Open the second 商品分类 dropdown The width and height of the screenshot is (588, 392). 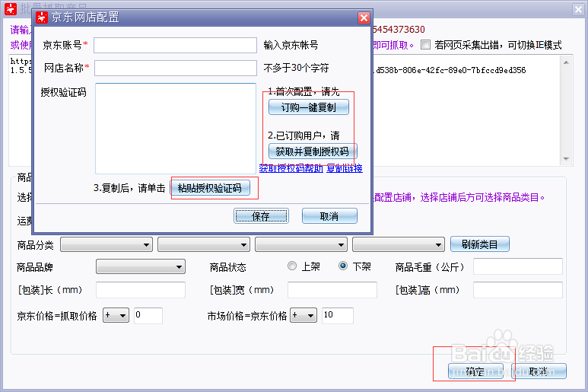coord(204,244)
